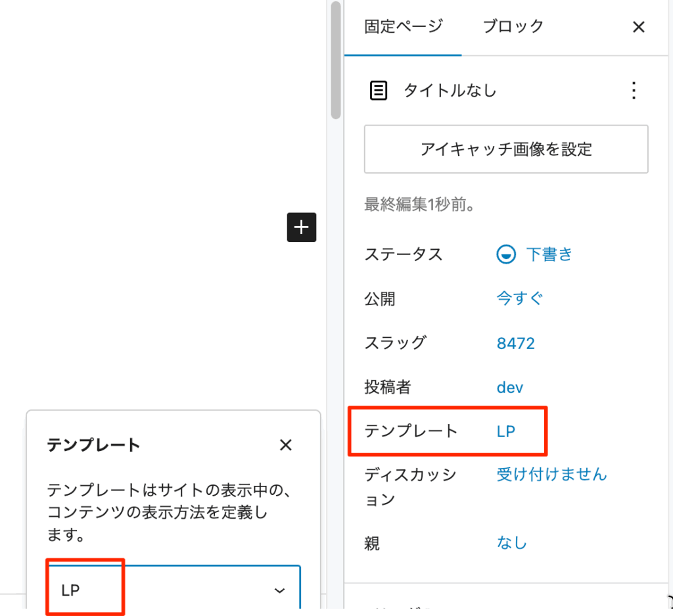Open discussion setting 受け付けません
The height and width of the screenshot is (616, 673).
(x=551, y=474)
